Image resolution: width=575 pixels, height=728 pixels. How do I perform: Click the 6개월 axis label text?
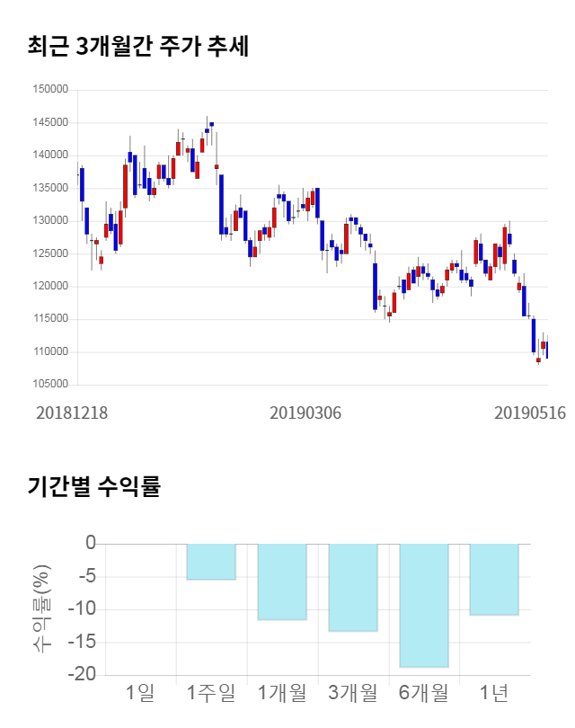tap(424, 693)
